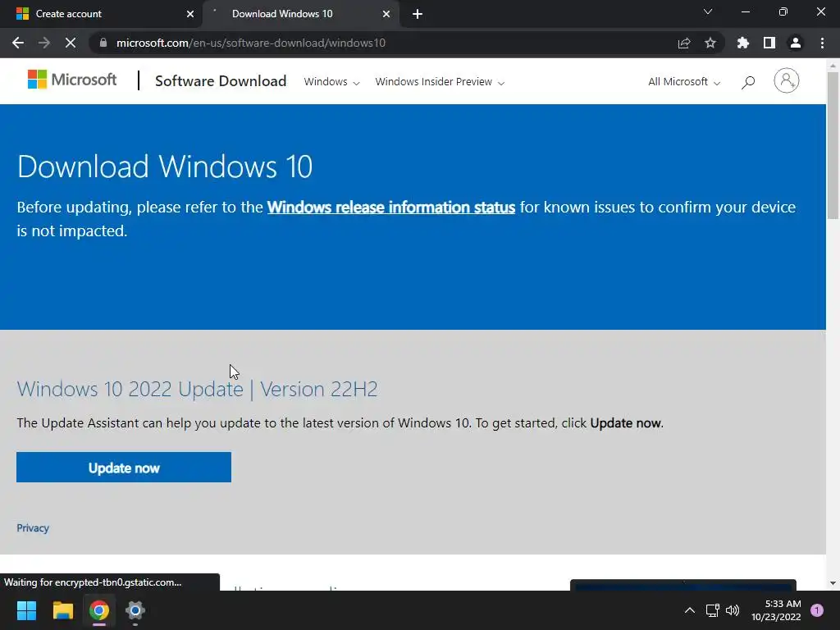Open File Explorer from taskbar
The image size is (840, 630).
pos(62,610)
